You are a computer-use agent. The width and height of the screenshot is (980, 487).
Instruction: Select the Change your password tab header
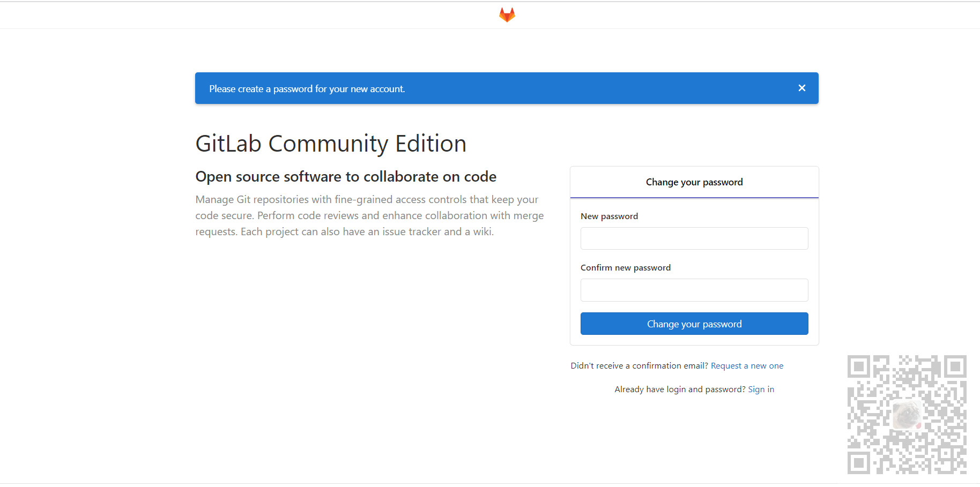(694, 182)
